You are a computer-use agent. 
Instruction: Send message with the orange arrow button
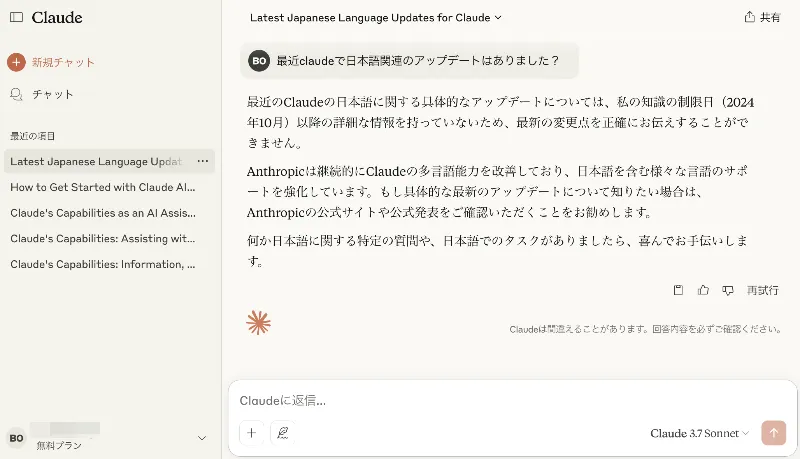click(x=773, y=433)
